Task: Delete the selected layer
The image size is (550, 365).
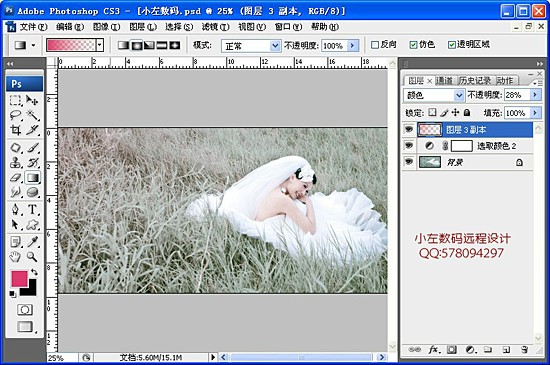Action: click(x=524, y=350)
